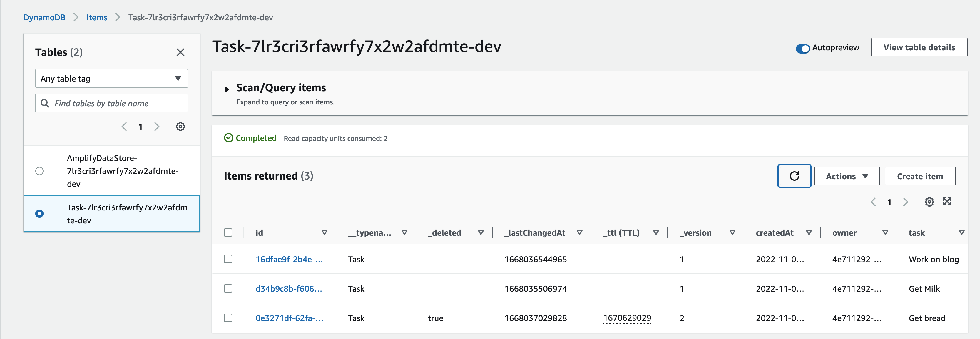Toggle Autopreview switch
The image size is (980, 339).
(x=803, y=48)
